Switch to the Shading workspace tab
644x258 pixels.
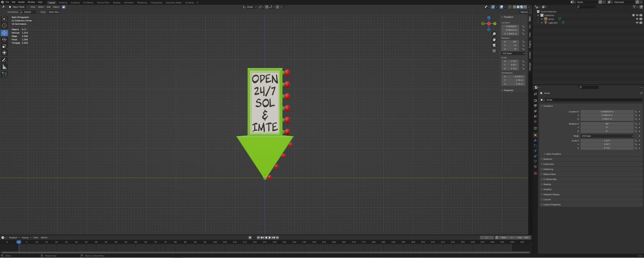116,2
